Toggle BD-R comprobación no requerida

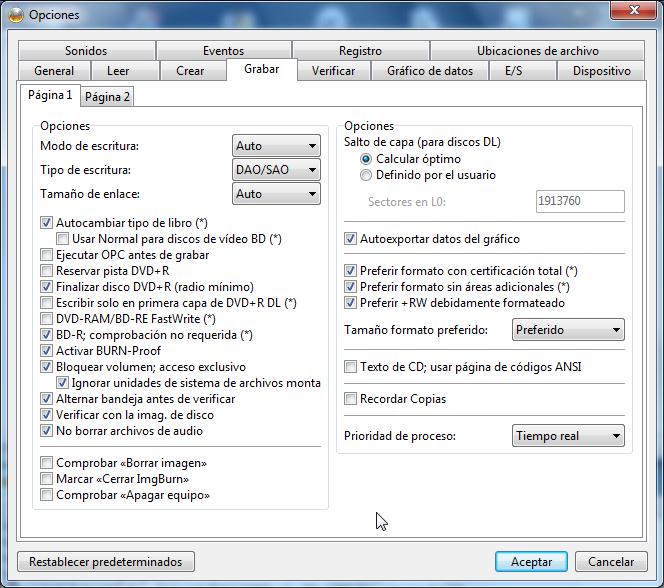(x=46, y=335)
